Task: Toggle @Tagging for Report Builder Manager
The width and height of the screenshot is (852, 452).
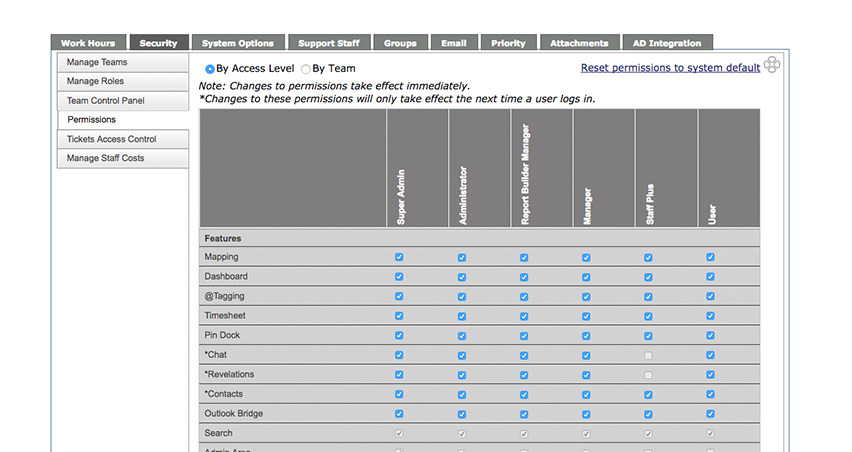Action: [x=524, y=297]
